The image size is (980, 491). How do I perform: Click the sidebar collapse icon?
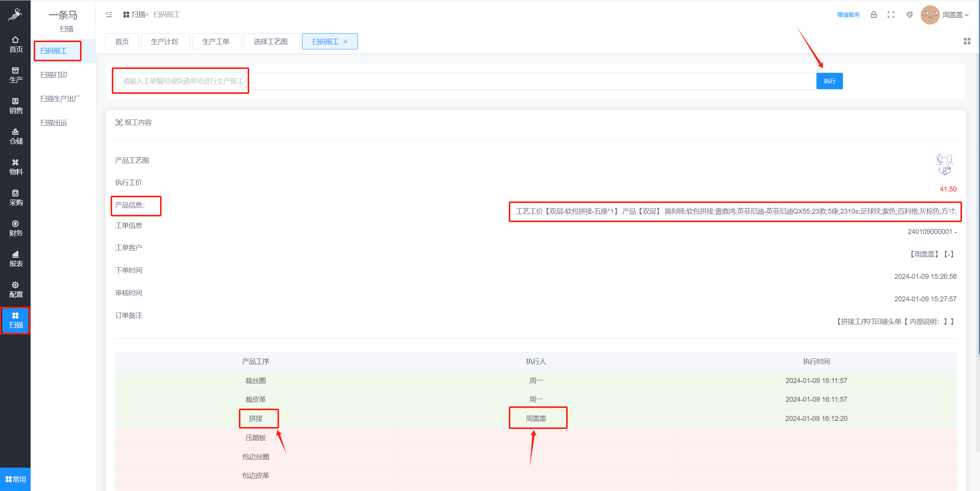coord(109,15)
